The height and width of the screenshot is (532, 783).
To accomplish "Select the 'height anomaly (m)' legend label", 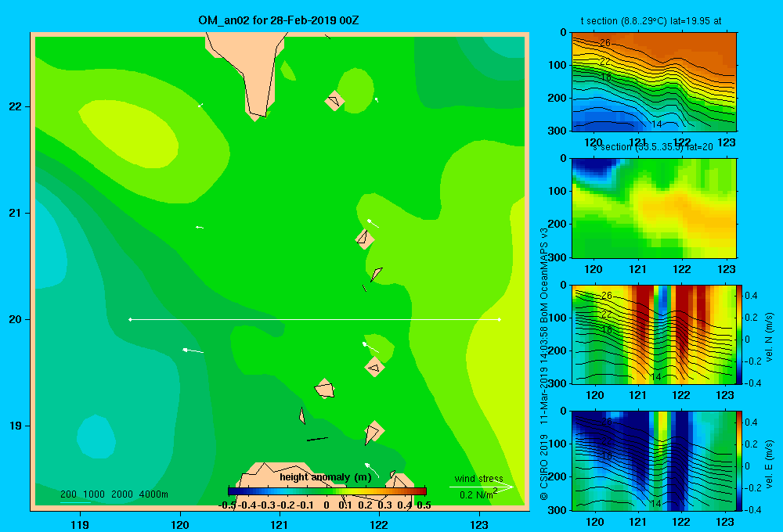I will point(326,477).
